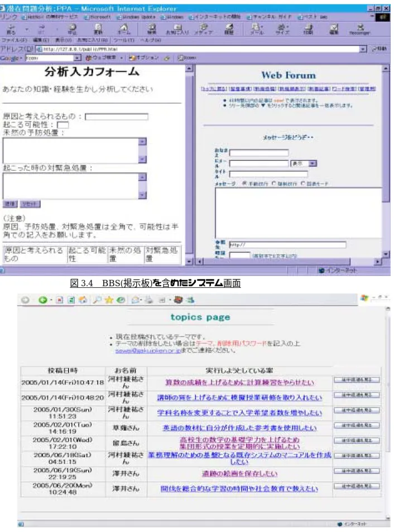Click the analysis form frame vertical scrollbar
This screenshot has width=394, height=532.
pos(189,165)
